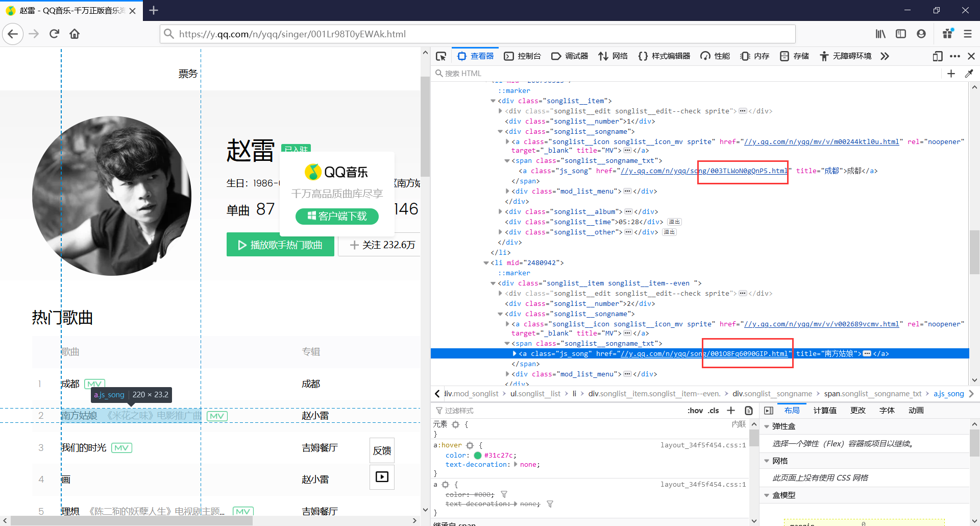The width and height of the screenshot is (980, 526).
Task: Toggle the :hov pseudo-class panel
Action: 695,411
